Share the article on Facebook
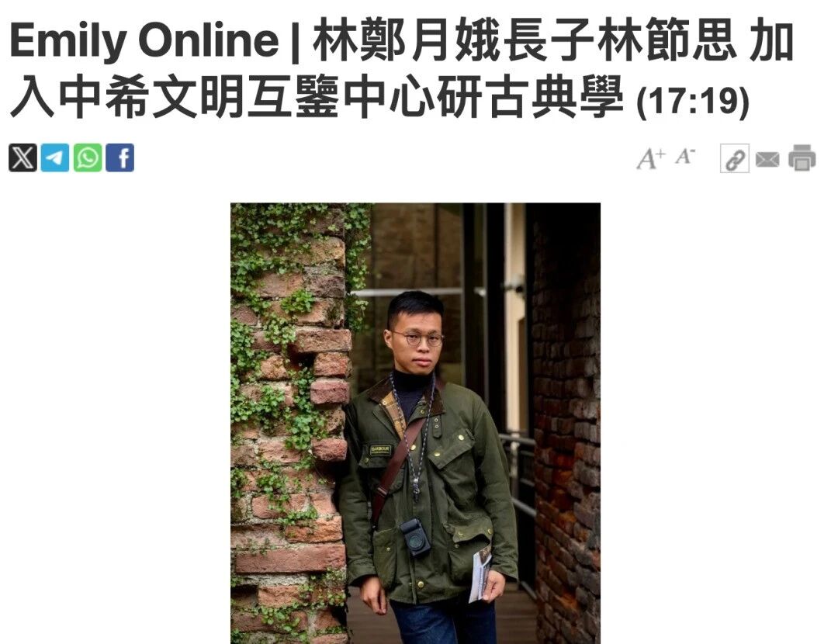This screenshot has height=644, width=838. tap(119, 158)
